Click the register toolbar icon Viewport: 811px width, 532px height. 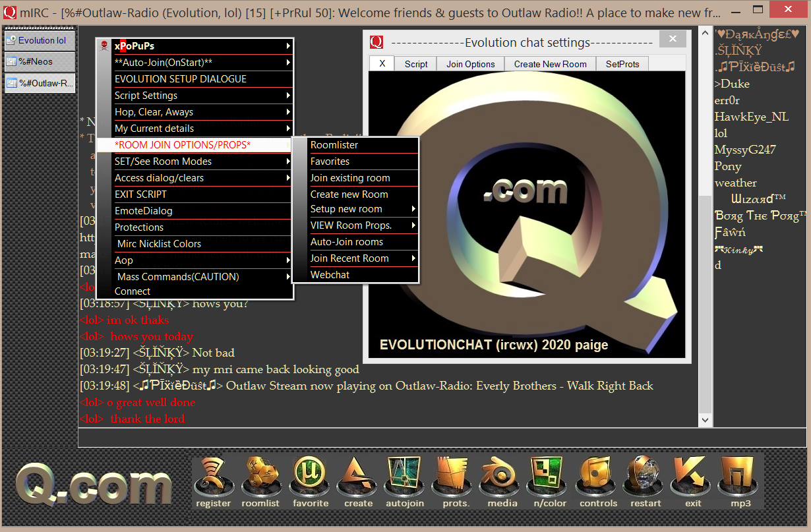coord(214,482)
